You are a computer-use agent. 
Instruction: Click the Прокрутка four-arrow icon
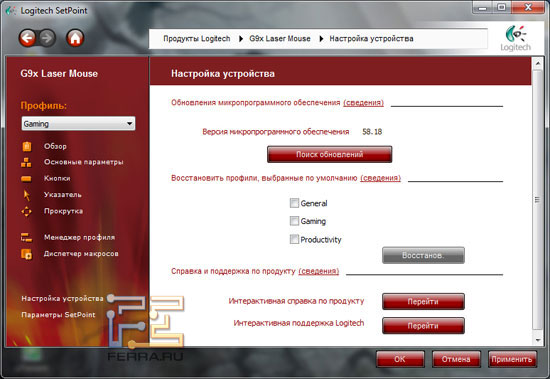point(26,211)
